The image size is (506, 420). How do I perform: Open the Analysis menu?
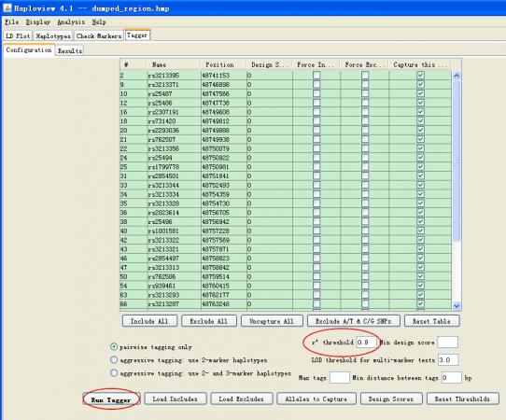coord(71,22)
